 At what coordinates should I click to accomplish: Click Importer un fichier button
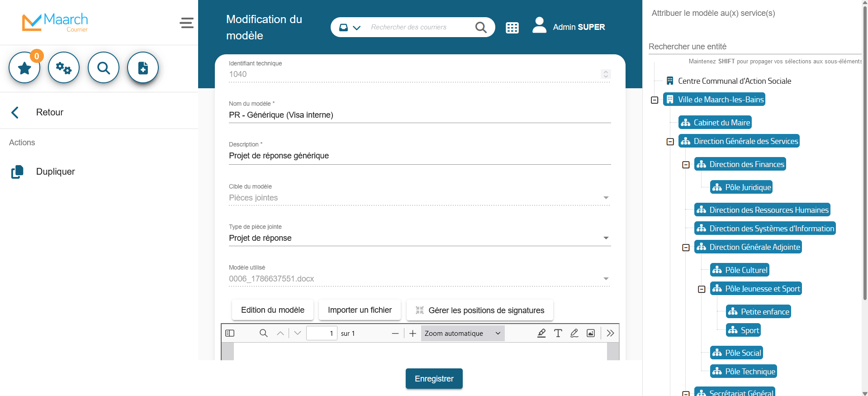click(360, 310)
